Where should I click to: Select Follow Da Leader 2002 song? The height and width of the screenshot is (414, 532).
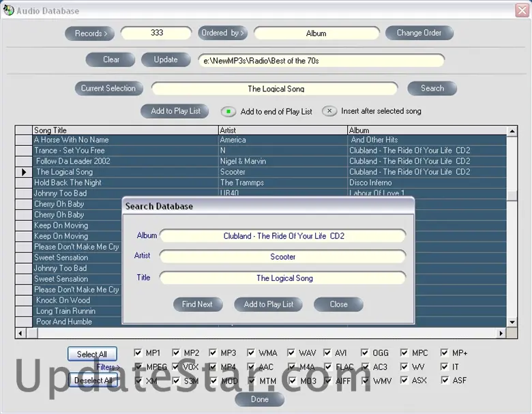coord(125,161)
